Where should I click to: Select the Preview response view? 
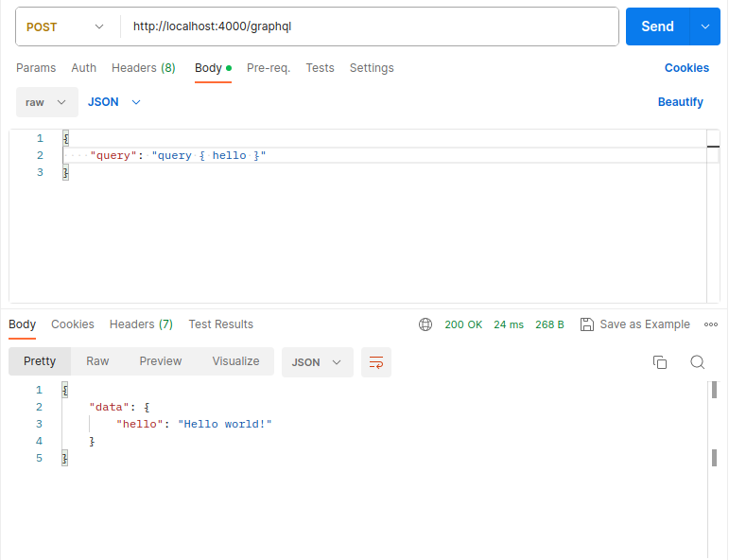tap(161, 361)
